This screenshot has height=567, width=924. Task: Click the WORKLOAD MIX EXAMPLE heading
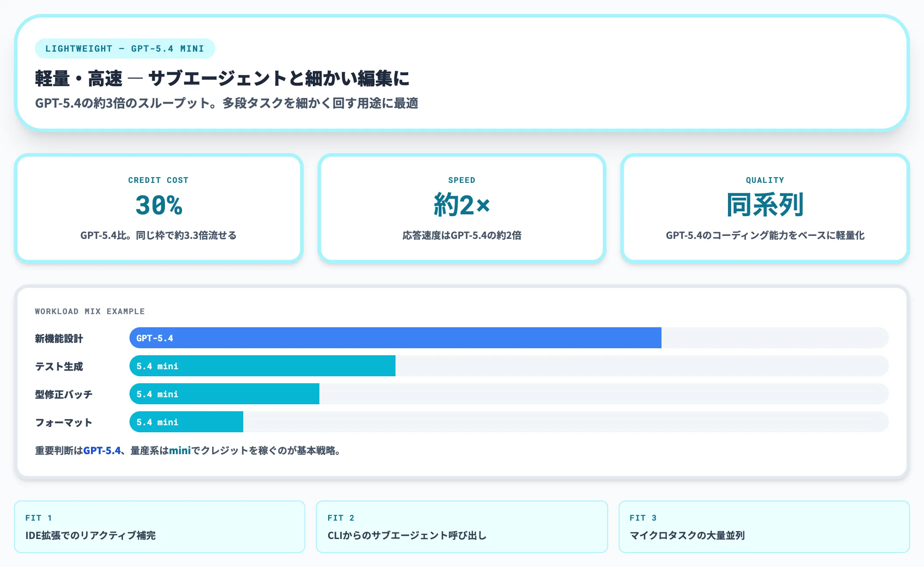pos(90,311)
